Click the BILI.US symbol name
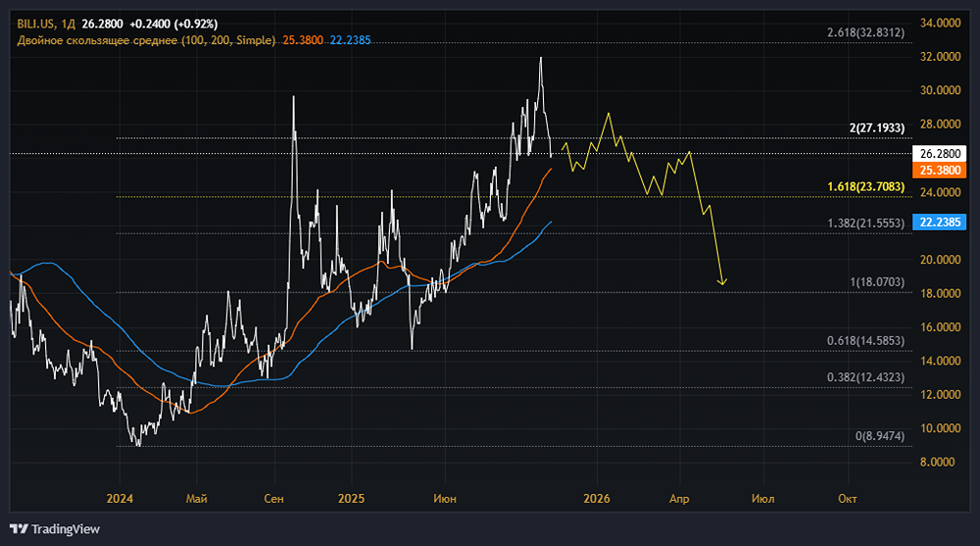This screenshot has width=980, height=546. coord(37,23)
